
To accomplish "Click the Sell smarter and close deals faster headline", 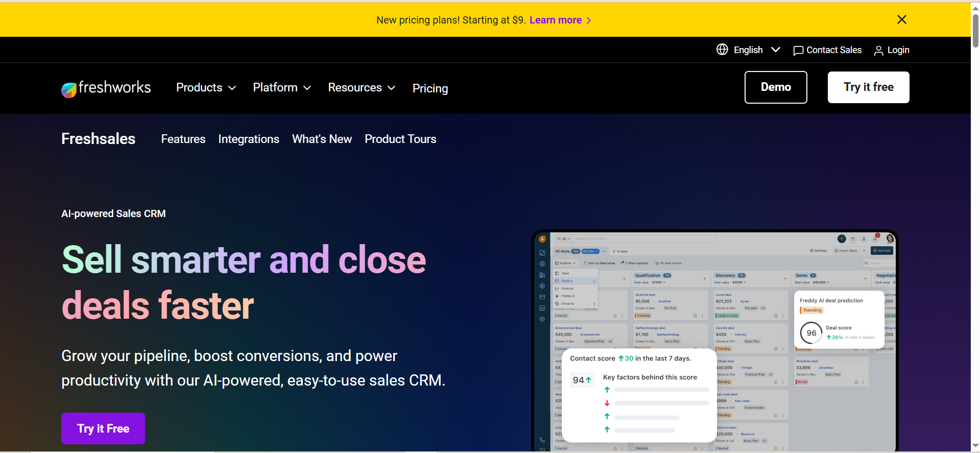I will coord(244,282).
